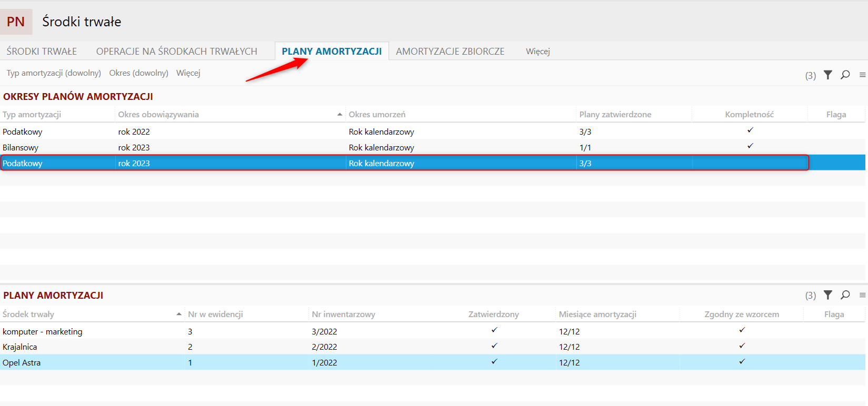Click Rok kalendarzowy in Bilansowy row

(381, 147)
